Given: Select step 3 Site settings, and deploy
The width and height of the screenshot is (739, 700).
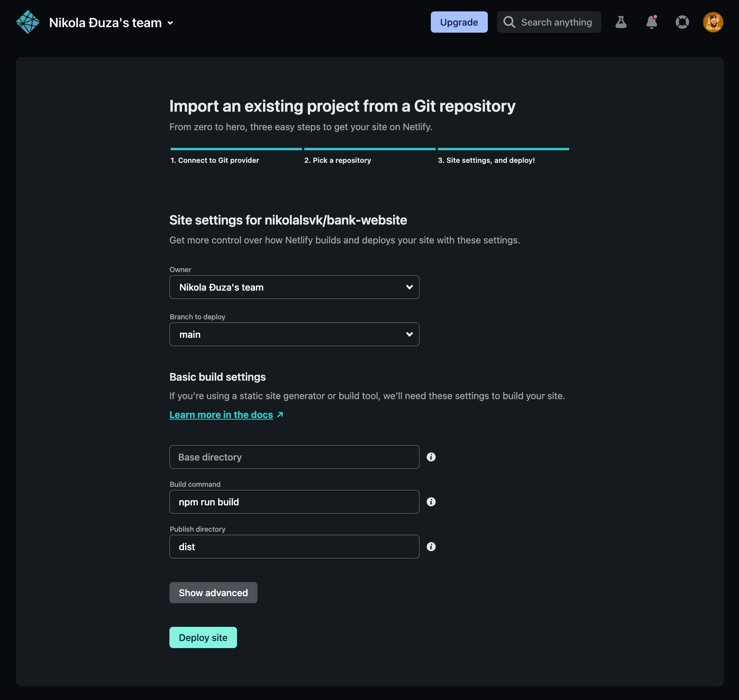Looking at the screenshot, I should tap(486, 160).
